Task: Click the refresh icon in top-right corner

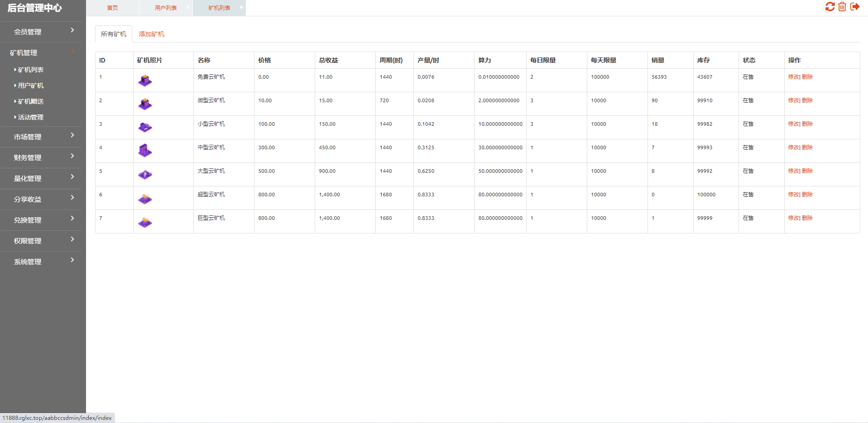Action: pyautogui.click(x=830, y=7)
